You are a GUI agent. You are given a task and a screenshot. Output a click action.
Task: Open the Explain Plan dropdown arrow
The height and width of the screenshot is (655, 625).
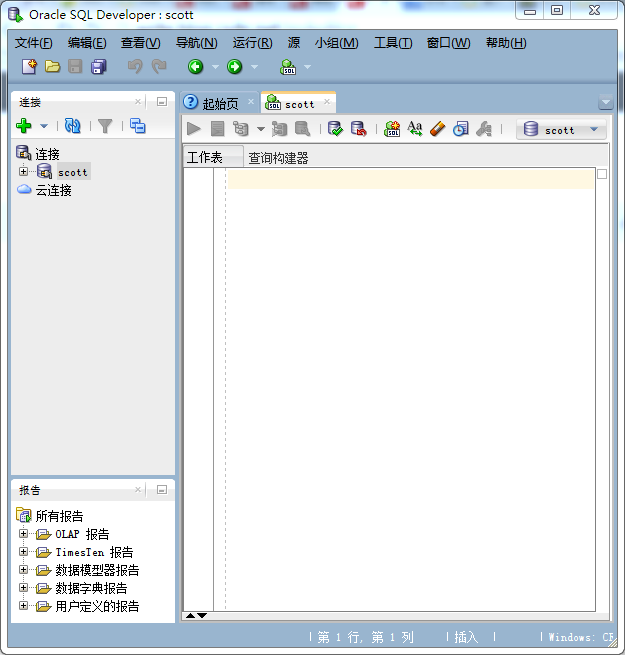pos(261,129)
